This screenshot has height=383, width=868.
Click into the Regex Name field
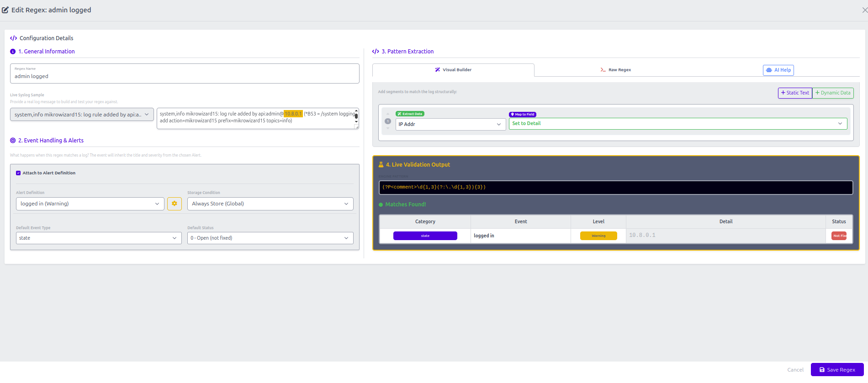(185, 76)
